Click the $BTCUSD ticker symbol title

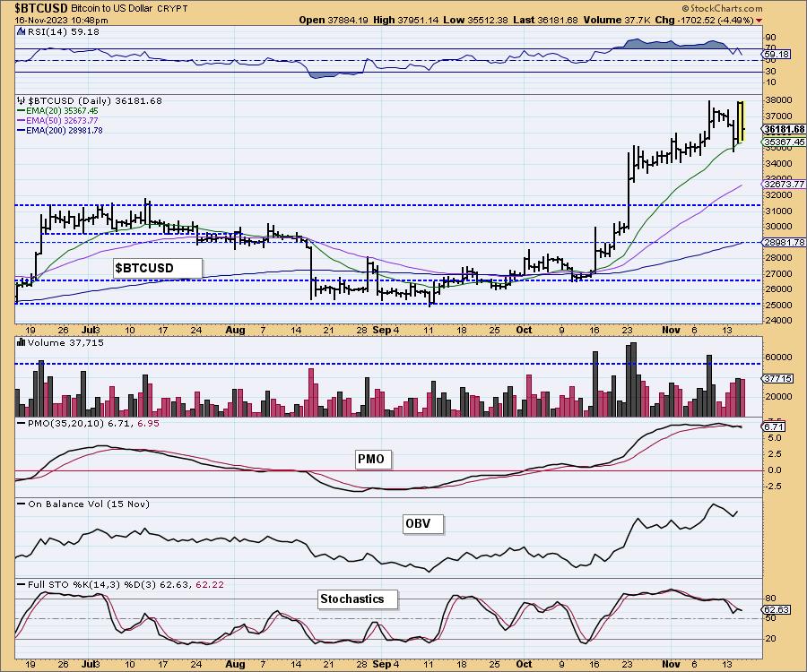40,8
